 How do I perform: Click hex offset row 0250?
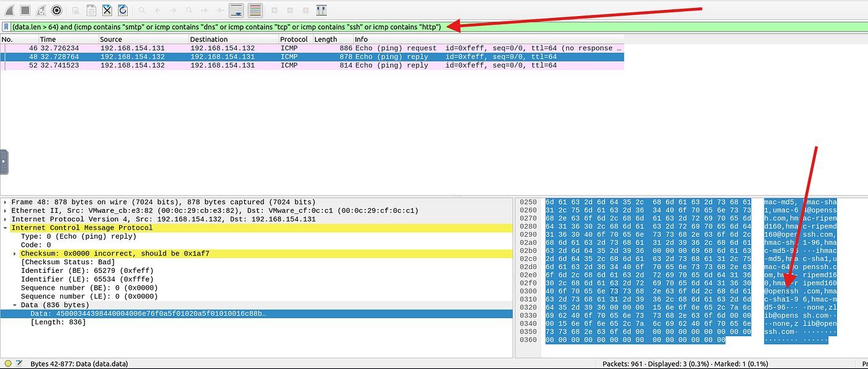pyautogui.click(x=528, y=202)
